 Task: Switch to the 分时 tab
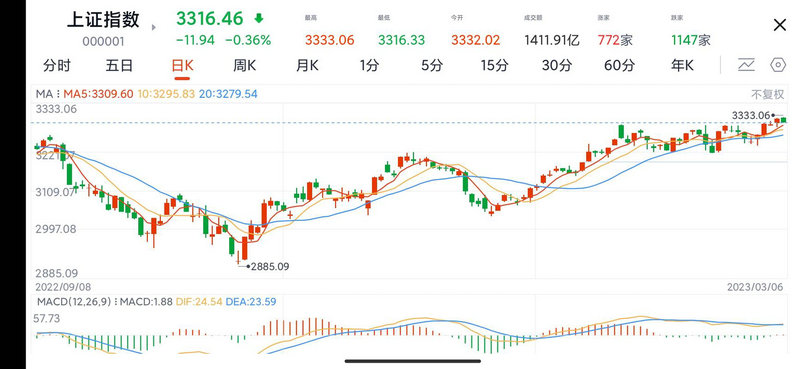(x=57, y=65)
